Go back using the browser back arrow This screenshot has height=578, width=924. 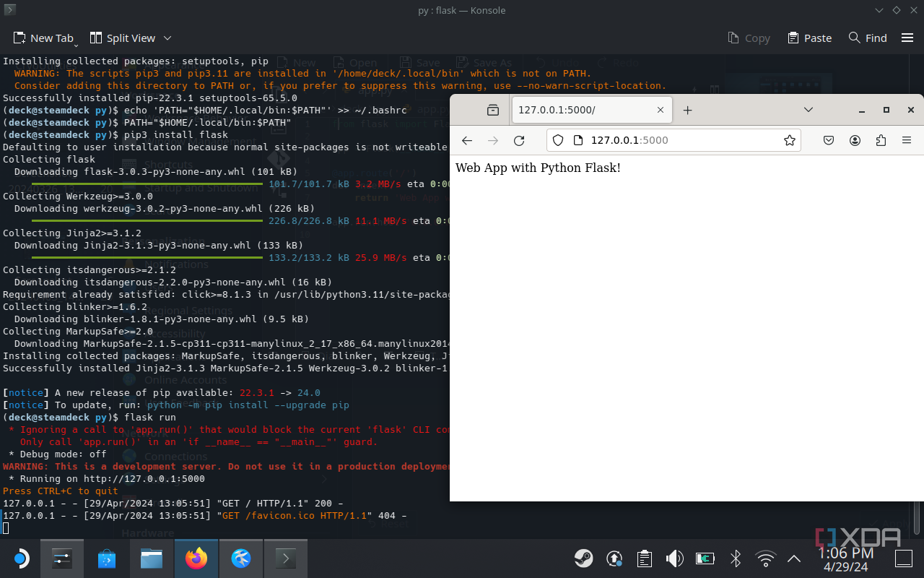467,141
